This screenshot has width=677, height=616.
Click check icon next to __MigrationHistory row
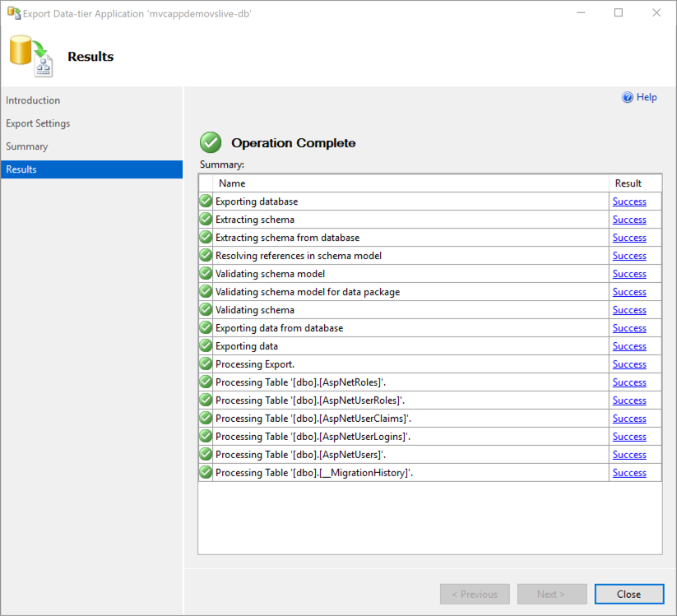pyautogui.click(x=206, y=473)
